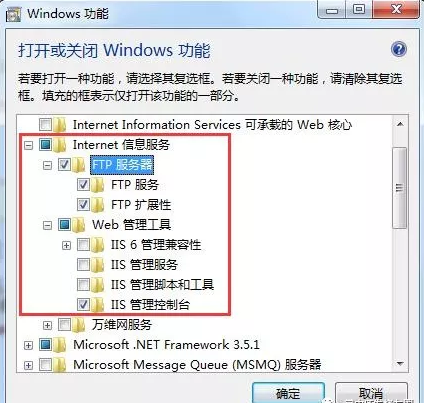
Task: Collapse the Internet 信息服务 tree node
Action: tap(29, 145)
